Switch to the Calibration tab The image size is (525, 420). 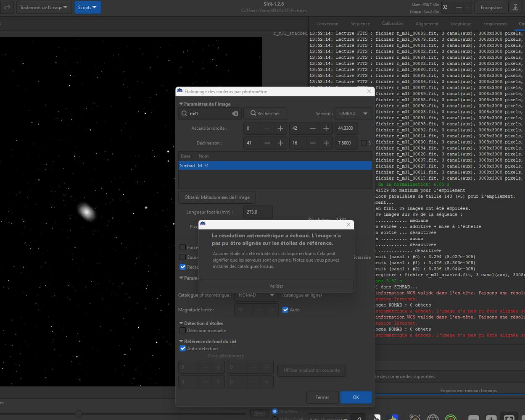[393, 24]
